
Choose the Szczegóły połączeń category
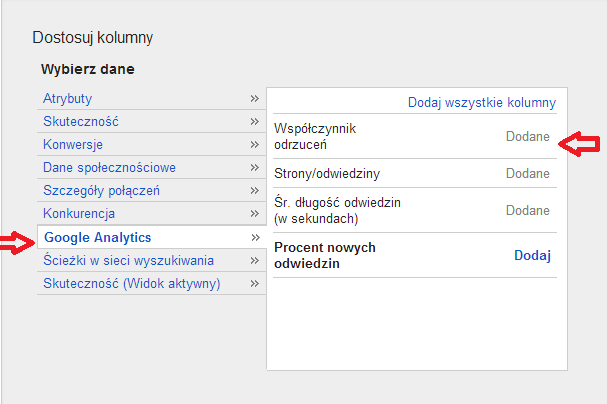[102, 190]
